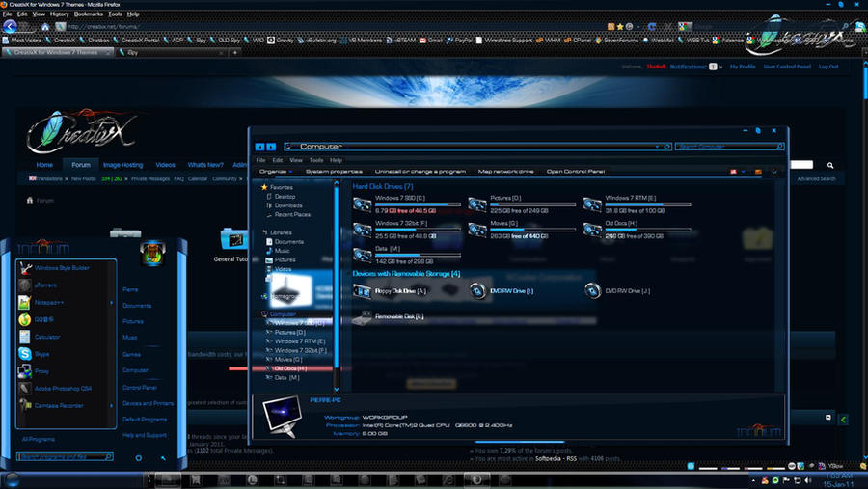Screen dimensions: 868x489
Task: Open Windows 7 SSD (C:) drive icon
Action: 362,204
